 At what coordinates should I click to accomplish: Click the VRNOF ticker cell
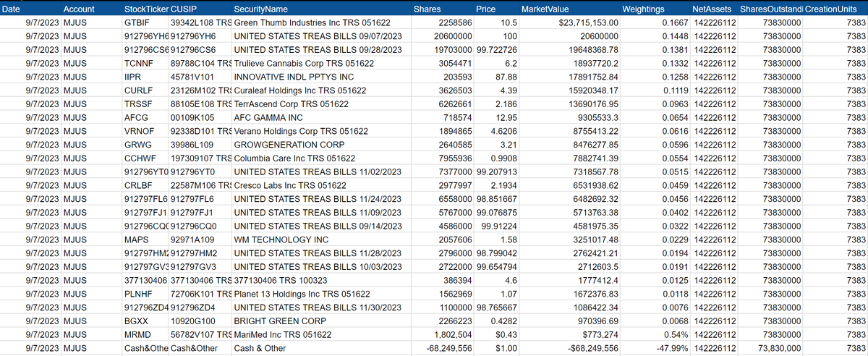click(x=139, y=131)
